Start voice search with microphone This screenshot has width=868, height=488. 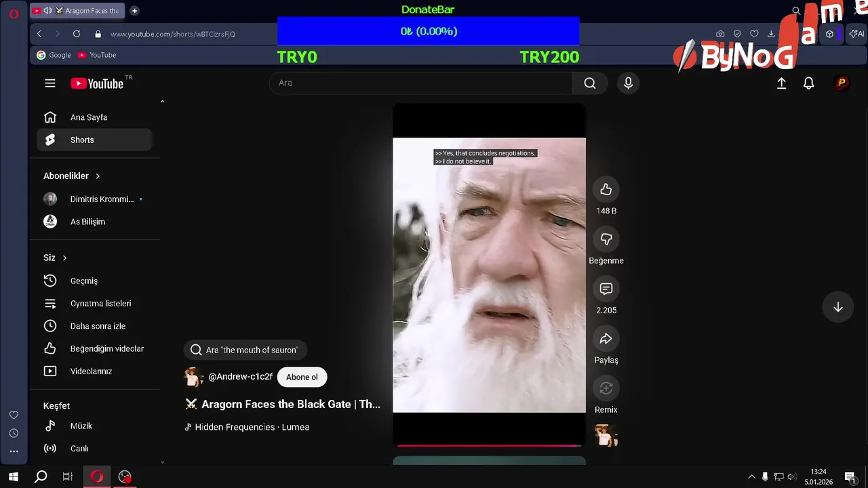628,83
